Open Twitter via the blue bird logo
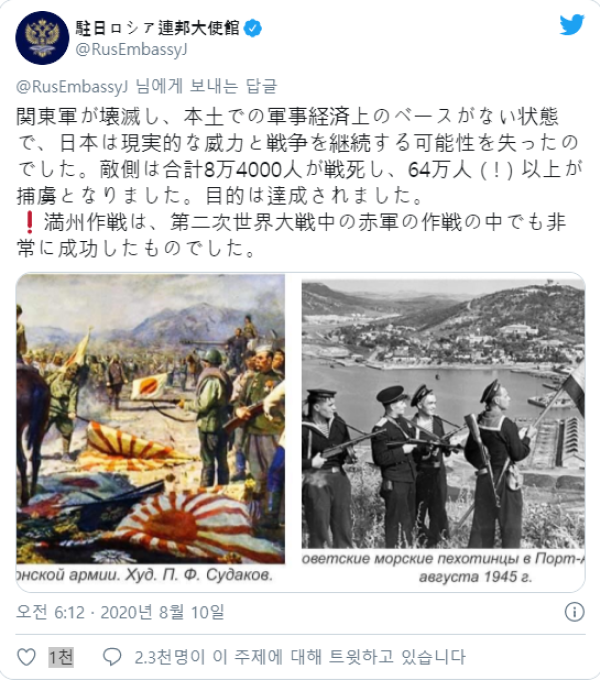The image size is (600, 680). tap(572, 24)
